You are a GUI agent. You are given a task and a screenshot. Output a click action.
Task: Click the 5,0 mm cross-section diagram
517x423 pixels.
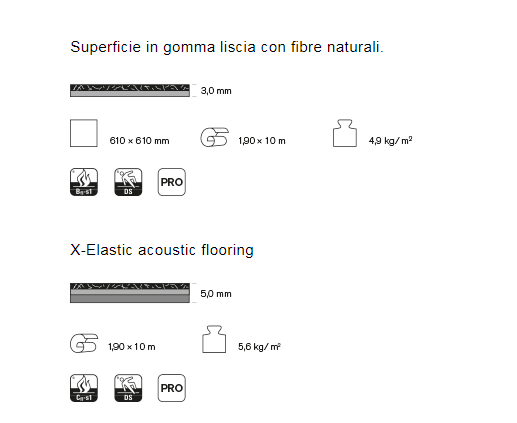tap(130, 293)
